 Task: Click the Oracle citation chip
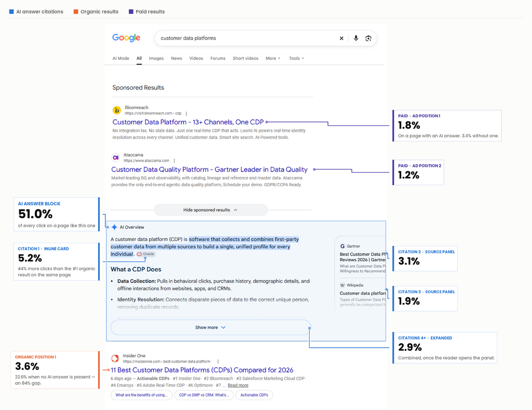point(145,254)
